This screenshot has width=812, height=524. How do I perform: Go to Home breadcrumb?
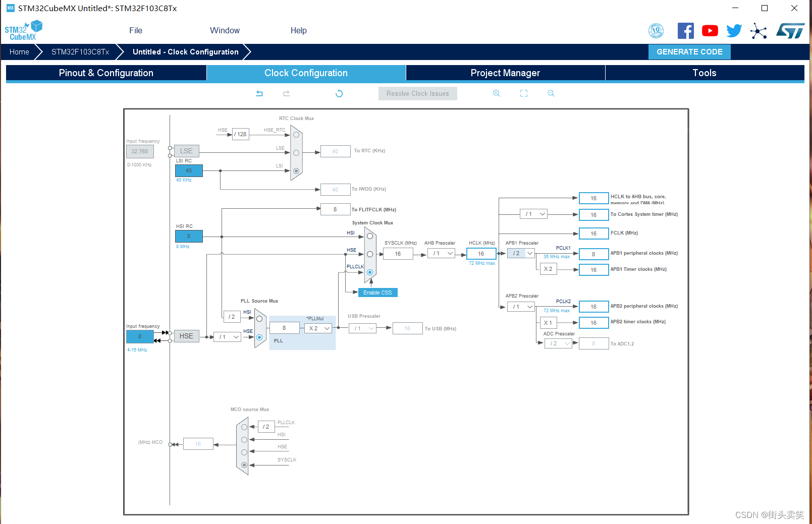tap(19, 52)
